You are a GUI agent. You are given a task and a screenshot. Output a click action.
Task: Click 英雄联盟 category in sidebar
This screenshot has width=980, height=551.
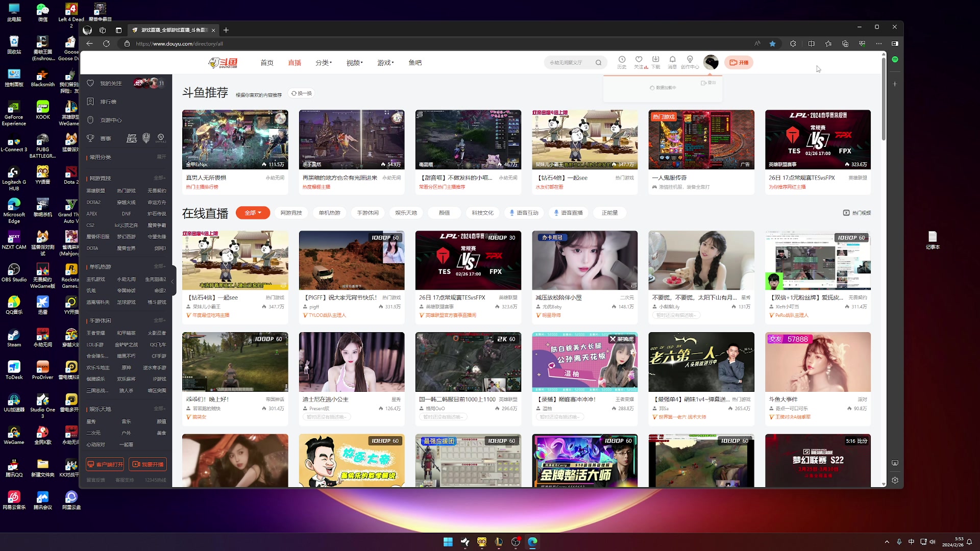pyautogui.click(x=95, y=191)
